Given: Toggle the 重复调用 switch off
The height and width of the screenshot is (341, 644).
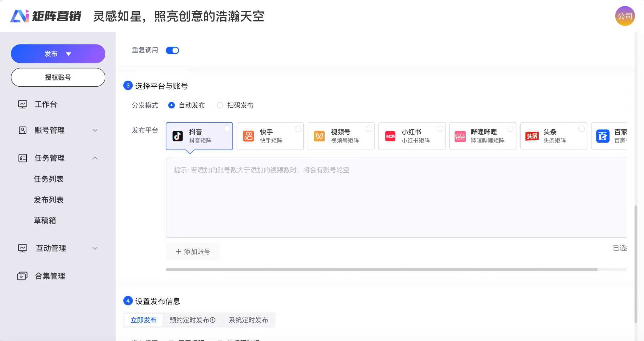Looking at the screenshot, I should (x=172, y=50).
